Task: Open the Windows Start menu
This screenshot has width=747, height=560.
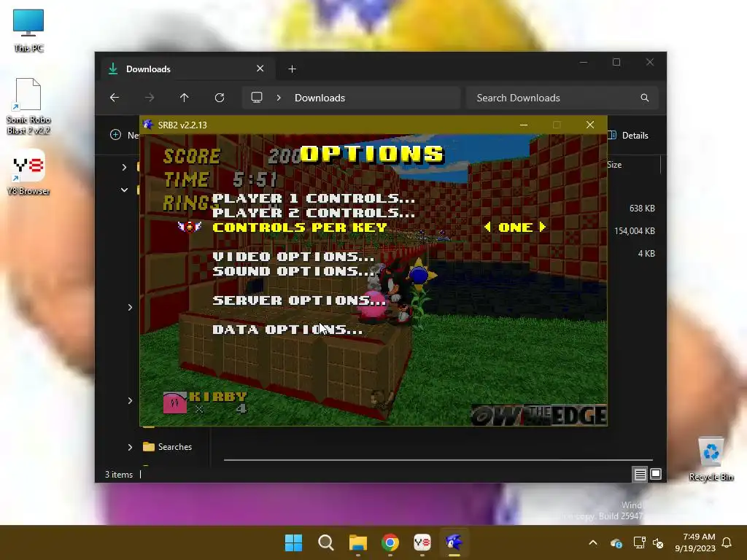Action: 293,542
